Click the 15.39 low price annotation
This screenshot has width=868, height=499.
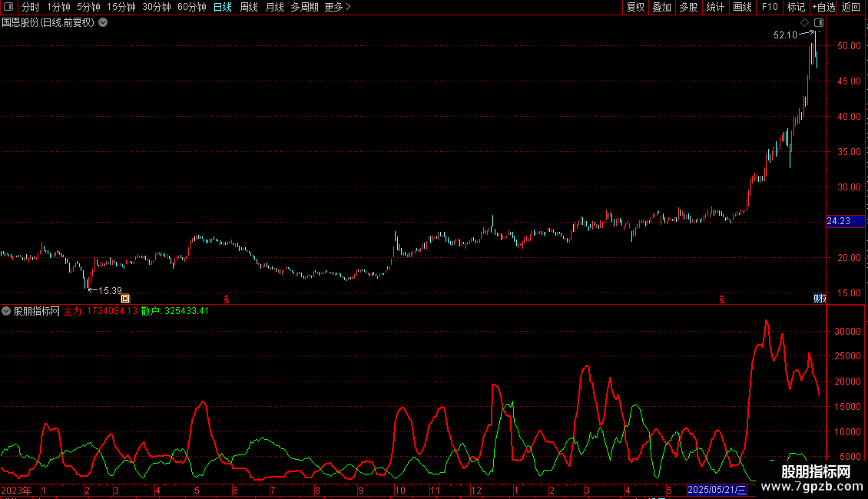(x=110, y=291)
